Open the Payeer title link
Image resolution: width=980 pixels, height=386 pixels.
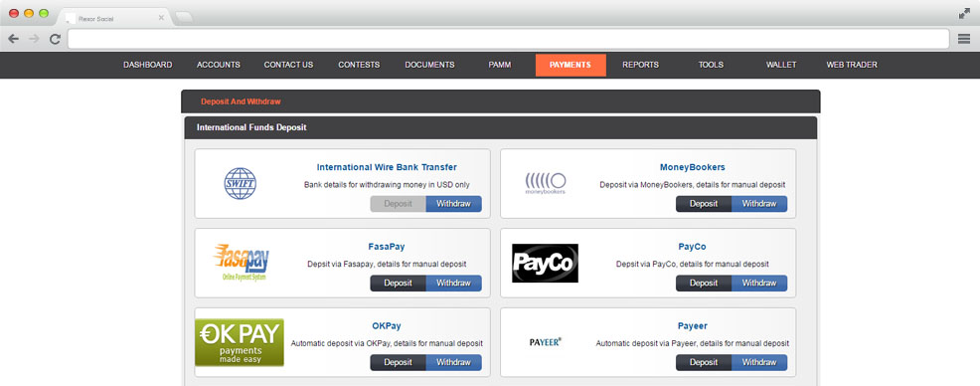[693, 326]
